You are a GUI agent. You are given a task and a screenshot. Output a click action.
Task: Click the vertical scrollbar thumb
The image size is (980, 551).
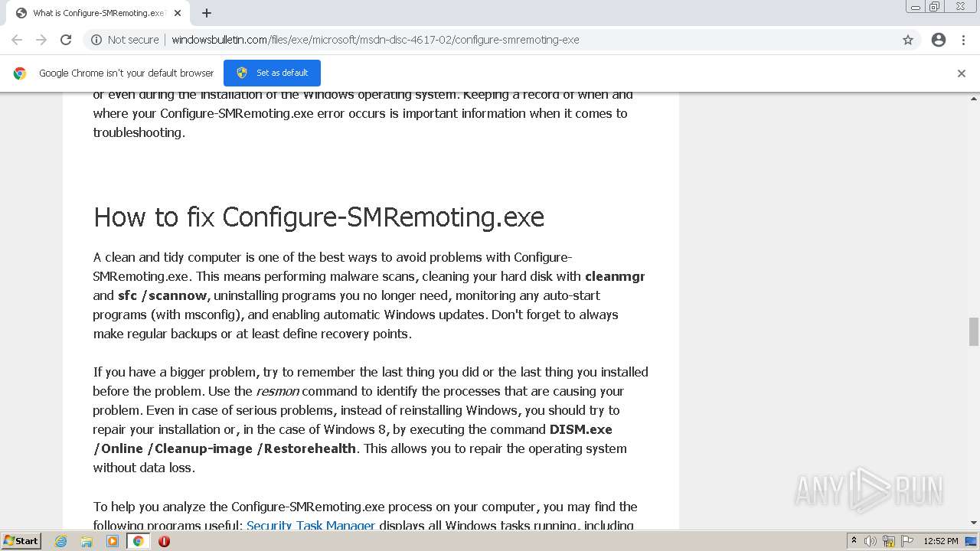974,332
